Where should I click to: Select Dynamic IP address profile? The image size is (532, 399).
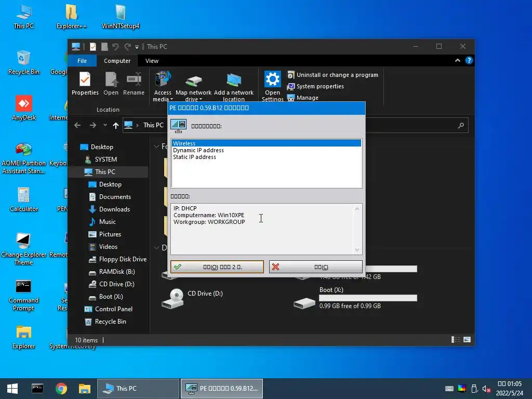267,150
